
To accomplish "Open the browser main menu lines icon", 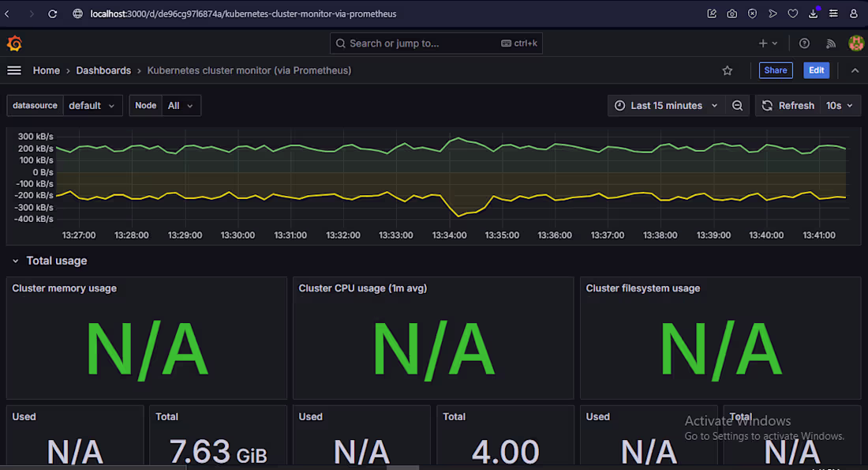I will tap(833, 14).
